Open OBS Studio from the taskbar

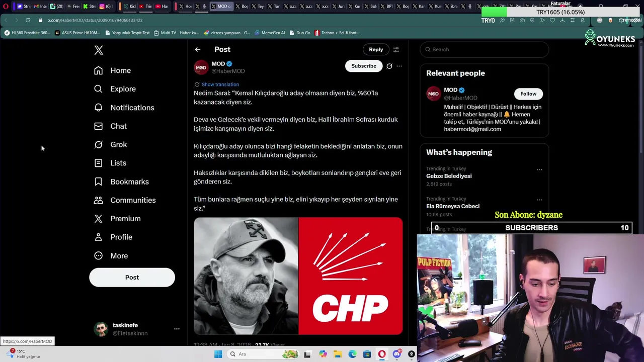[x=411, y=354]
